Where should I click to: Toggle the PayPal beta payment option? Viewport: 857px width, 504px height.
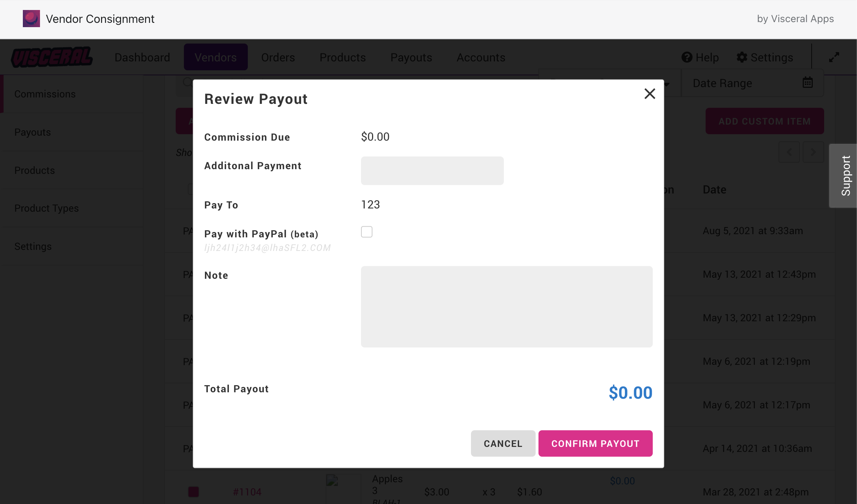coord(367,232)
